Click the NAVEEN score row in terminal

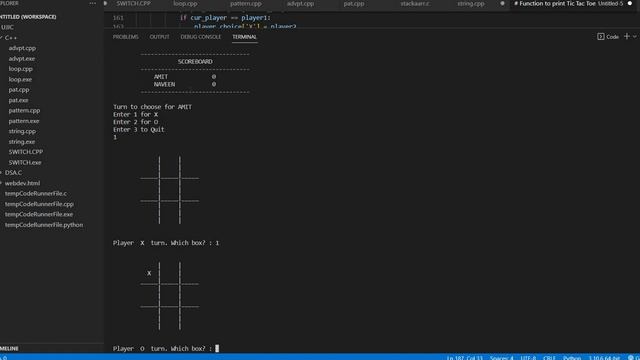tap(185, 84)
